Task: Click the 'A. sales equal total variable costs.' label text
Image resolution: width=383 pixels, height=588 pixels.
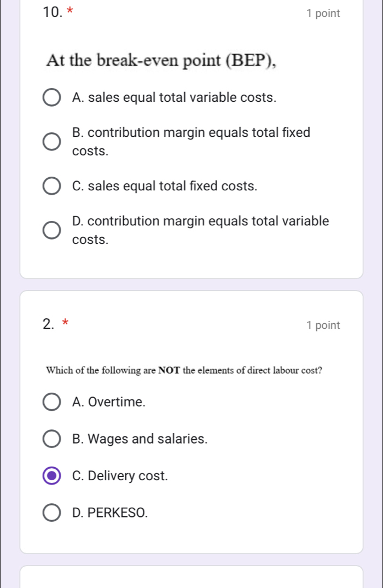Action: tap(174, 98)
